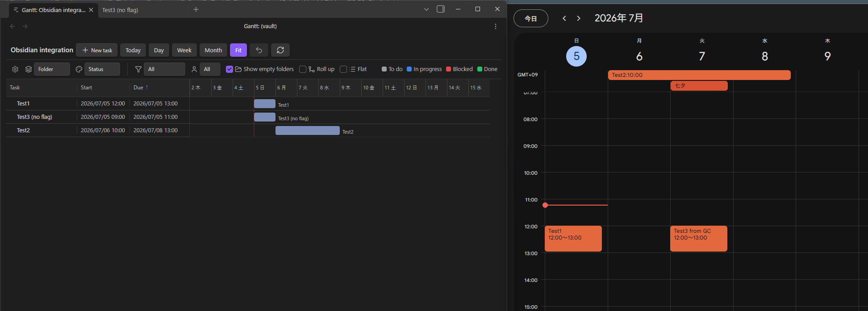Click the 今日 button in calendar
This screenshot has width=868, height=311.
pos(531,18)
